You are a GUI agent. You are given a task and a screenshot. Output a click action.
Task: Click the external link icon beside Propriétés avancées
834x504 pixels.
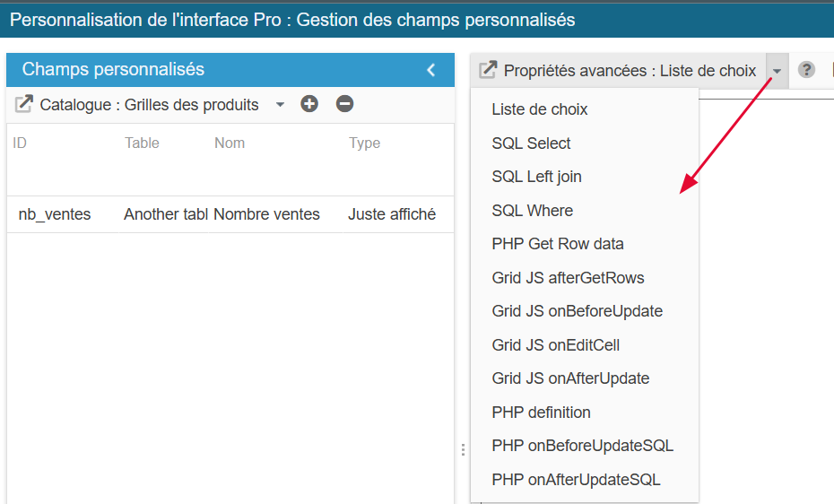point(488,70)
